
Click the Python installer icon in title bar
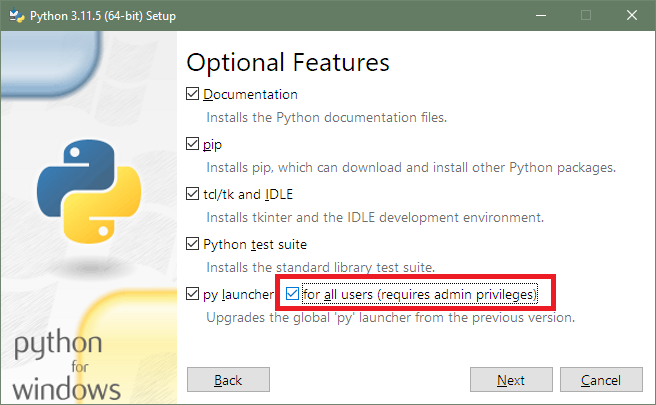(15, 15)
